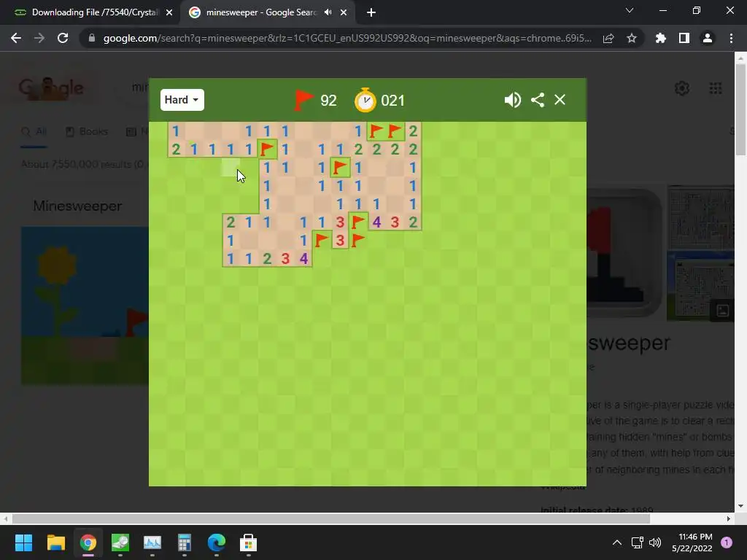Click the purple 4 in bottom number row
The height and width of the screenshot is (560, 747).
point(303,259)
